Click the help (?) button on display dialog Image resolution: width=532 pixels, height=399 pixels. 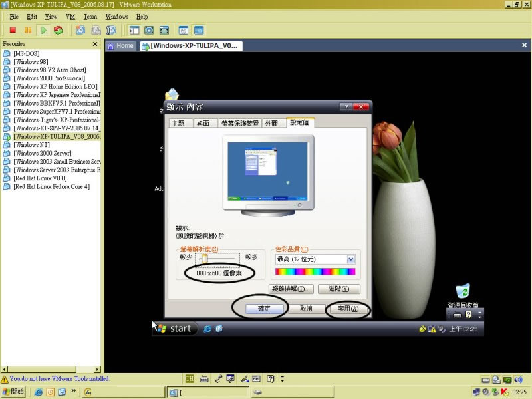point(346,107)
